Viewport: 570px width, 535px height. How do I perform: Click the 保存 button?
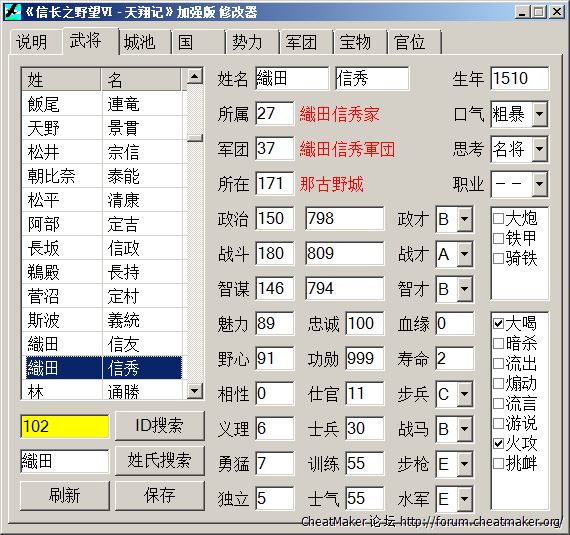pos(160,495)
